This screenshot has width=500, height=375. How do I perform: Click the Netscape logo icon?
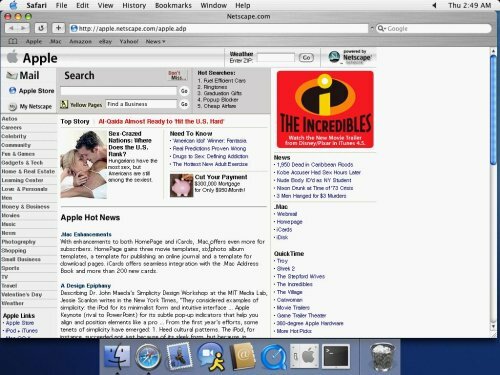(334, 57)
